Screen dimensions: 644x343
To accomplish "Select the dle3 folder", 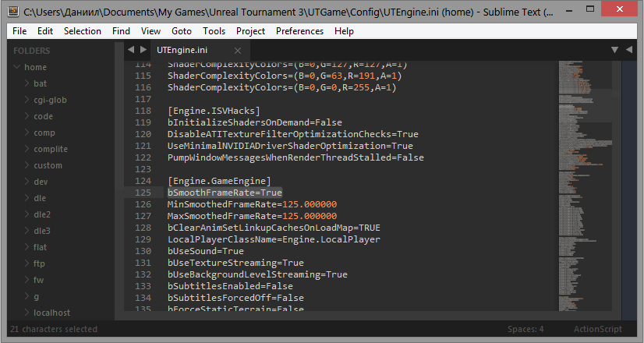I will (x=42, y=231).
